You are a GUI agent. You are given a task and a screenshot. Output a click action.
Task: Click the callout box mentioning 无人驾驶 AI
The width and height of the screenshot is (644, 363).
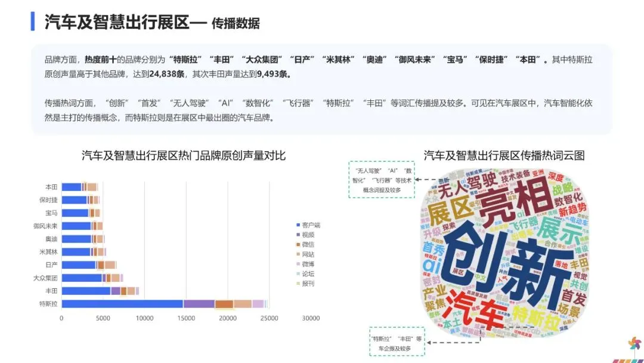pyautogui.click(x=382, y=180)
